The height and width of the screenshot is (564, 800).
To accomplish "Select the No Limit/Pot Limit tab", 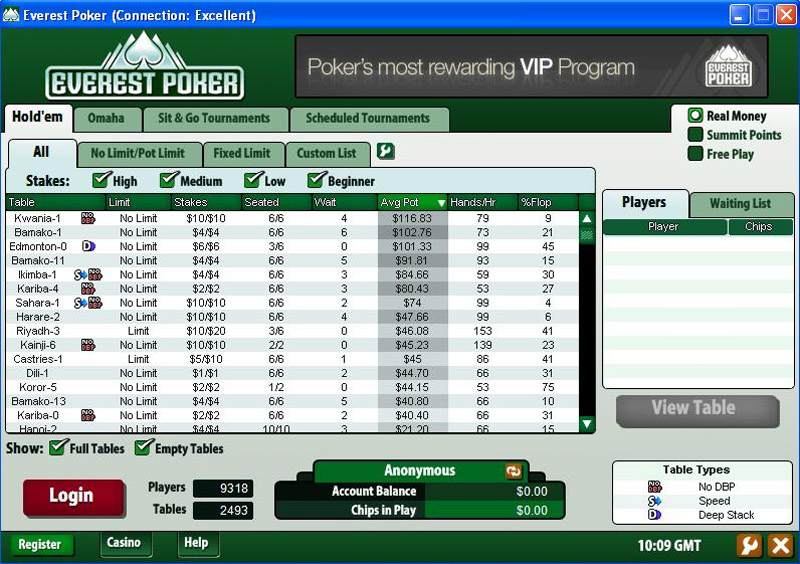I will pyautogui.click(x=138, y=153).
